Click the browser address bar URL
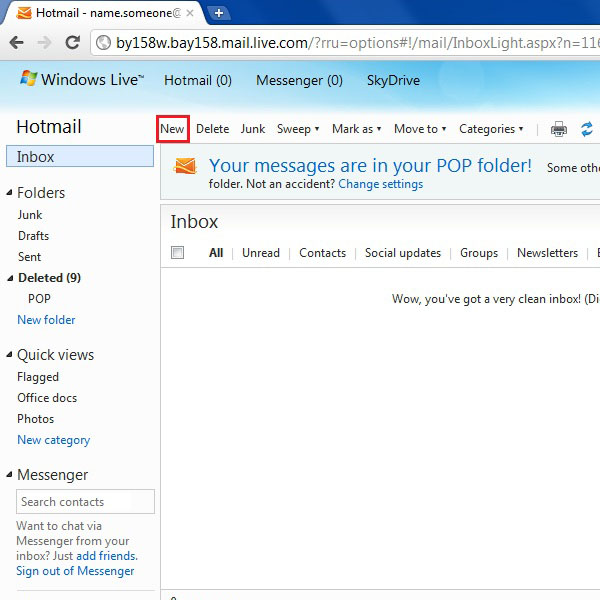This screenshot has height=600, width=600. [356, 42]
